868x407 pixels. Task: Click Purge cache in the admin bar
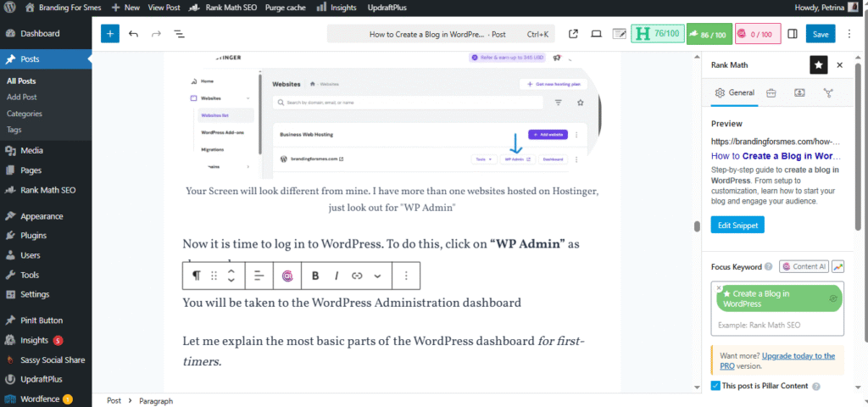(x=287, y=8)
